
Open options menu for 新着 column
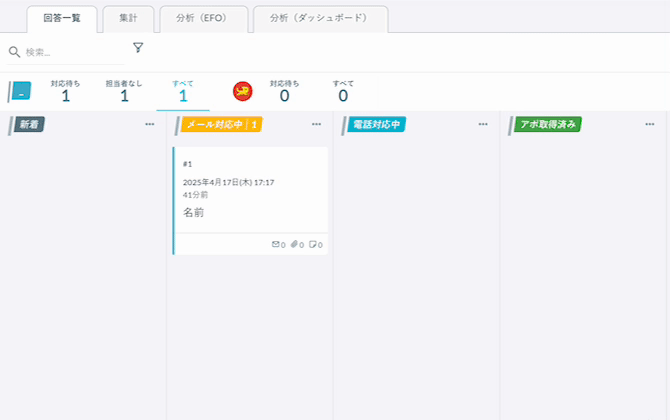point(150,124)
